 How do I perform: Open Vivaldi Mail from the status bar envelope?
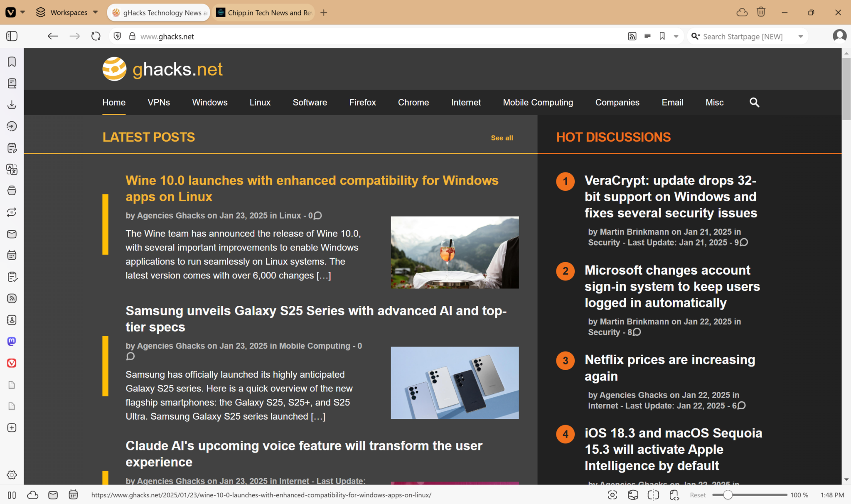click(x=53, y=495)
